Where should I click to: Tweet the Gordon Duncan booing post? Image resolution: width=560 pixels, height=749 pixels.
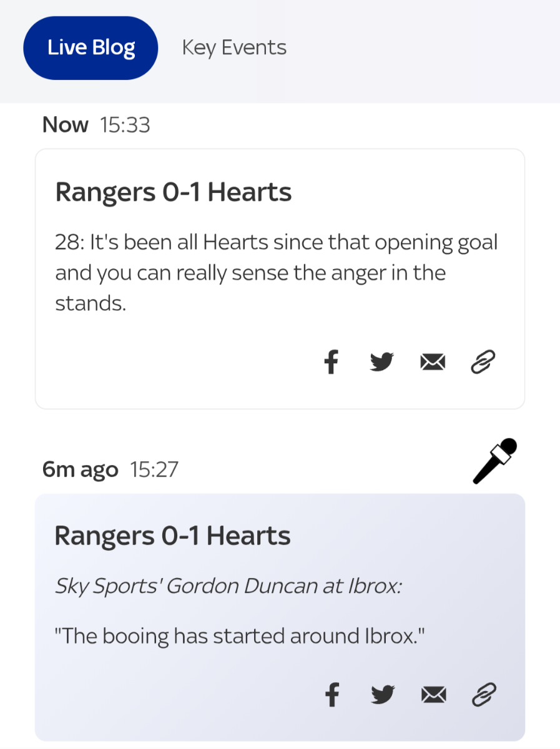coord(382,695)
